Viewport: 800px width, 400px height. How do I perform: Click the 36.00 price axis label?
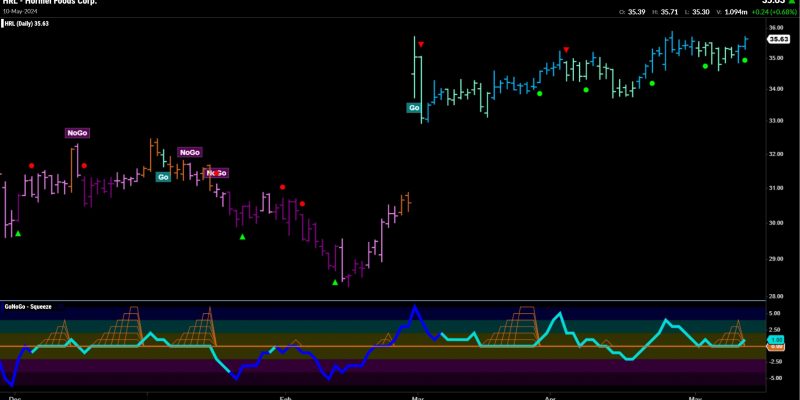click(776, 28)
